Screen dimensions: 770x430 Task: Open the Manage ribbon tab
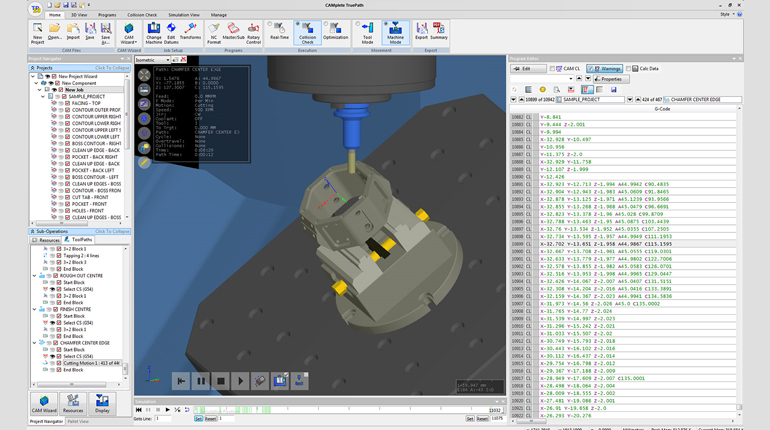(219, 15)
